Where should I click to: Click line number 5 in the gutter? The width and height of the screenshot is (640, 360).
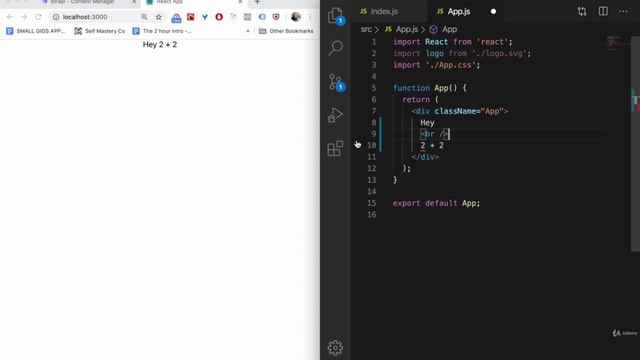click(373, 88)
